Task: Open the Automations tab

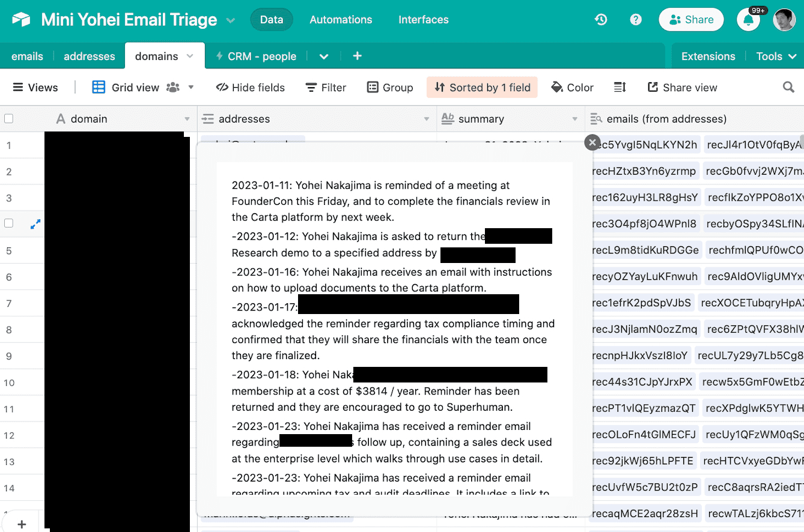Action: tap(341, 20)
